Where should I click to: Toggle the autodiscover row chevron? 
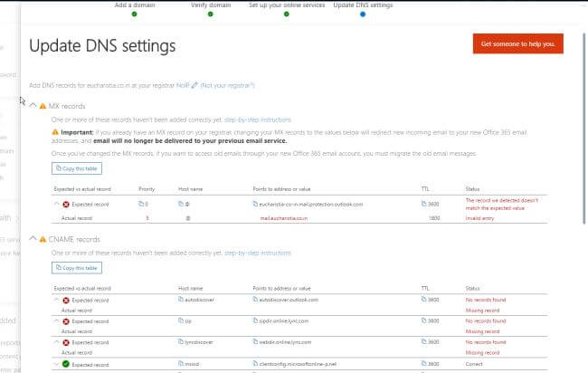pos(57,301)
